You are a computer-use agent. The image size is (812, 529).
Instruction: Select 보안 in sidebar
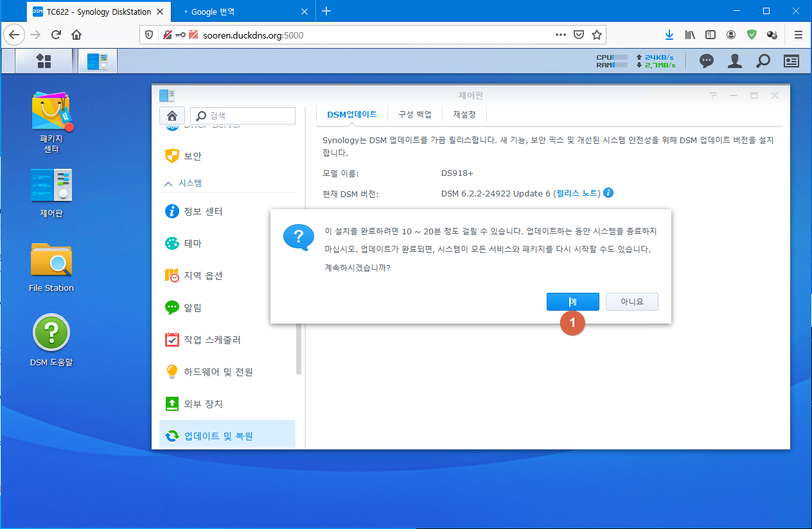[x=227, y=155]
